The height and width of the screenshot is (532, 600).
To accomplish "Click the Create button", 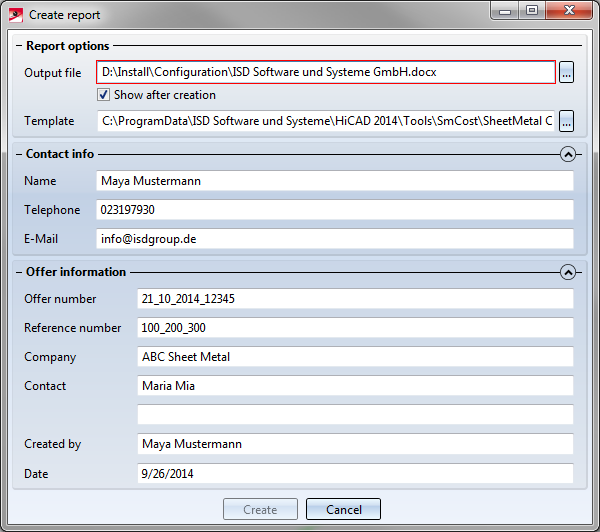I will click(260, 509).
